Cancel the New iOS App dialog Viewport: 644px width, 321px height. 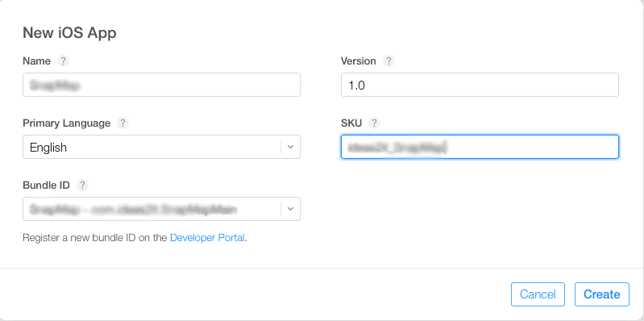pyautogui.click(x=538, y=294)
